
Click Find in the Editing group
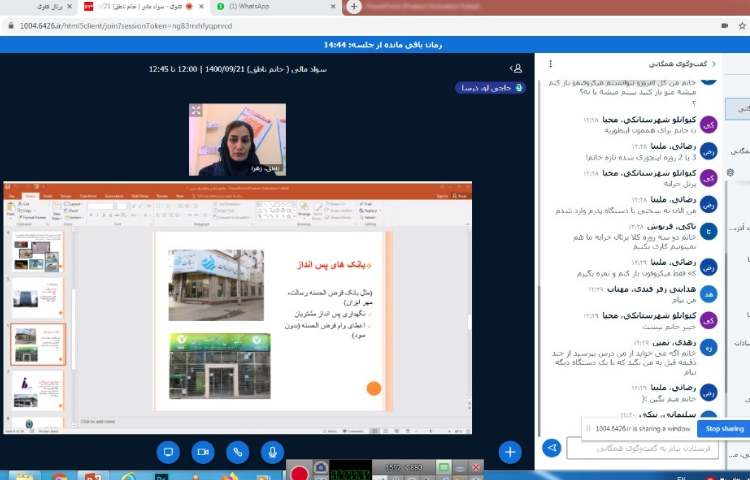click(367, 204)
